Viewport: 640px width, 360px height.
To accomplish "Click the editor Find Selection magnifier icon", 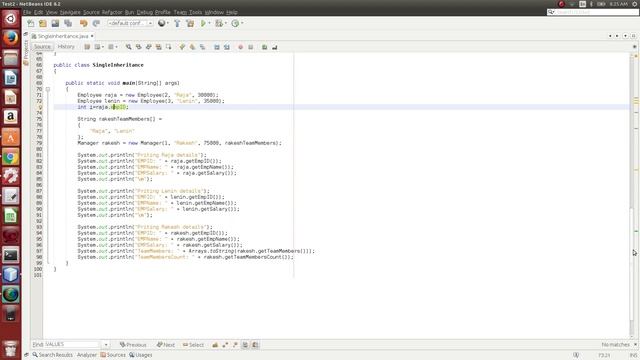I will [129, 47].
